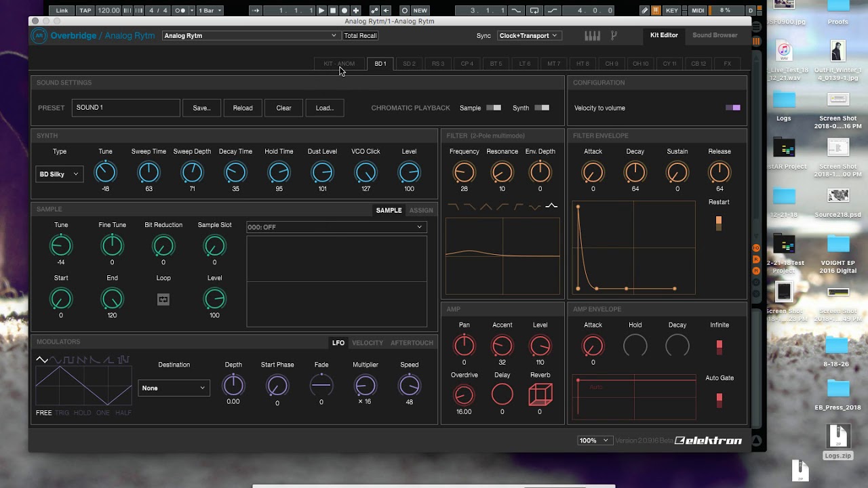This screenshot has height=488, width=868.
Task: Toggle the Auto Gate switch
Action: tap(719, 400)
